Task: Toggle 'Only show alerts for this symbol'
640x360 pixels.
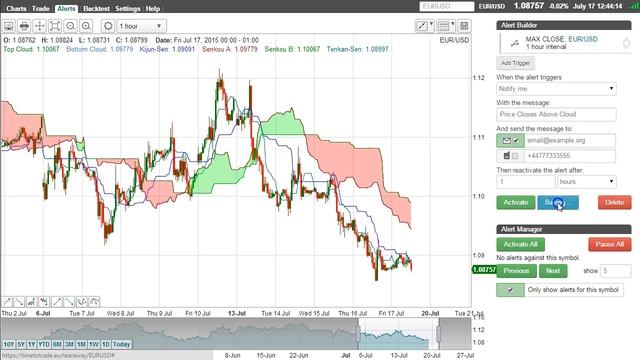Action: coord(511,290)
